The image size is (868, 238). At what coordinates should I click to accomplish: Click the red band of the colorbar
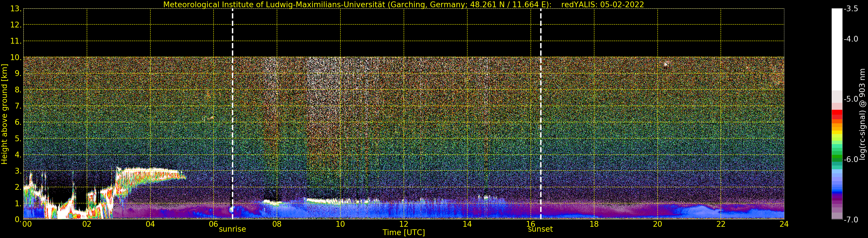(x=837, y=114)
